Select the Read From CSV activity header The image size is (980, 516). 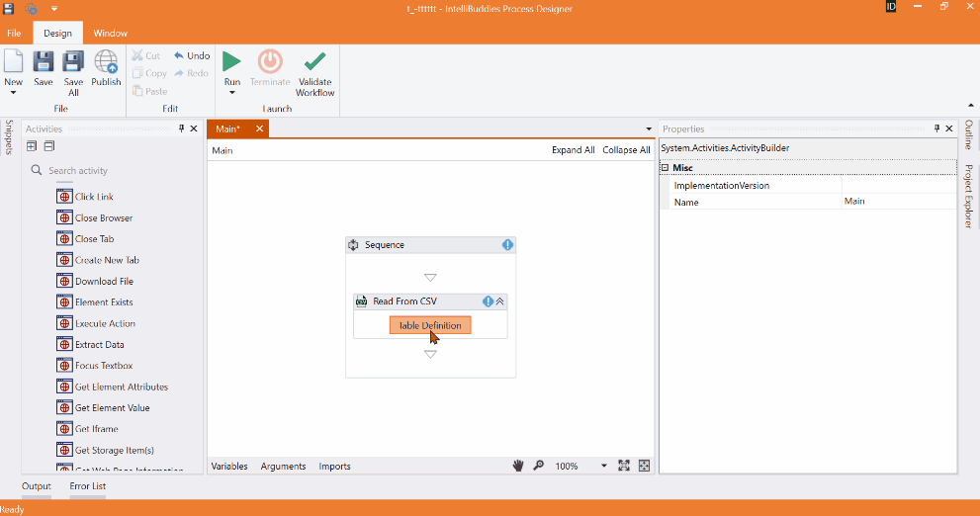click(430, 301)
